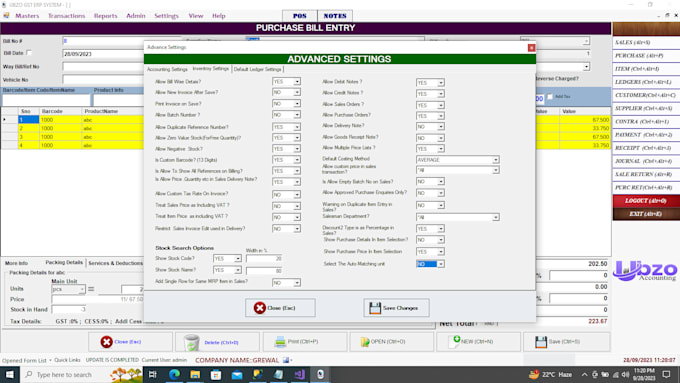Open the Windows Start menu
This screenshot has height=383, width=680.
pyautogui.click(x=10, y=374)
